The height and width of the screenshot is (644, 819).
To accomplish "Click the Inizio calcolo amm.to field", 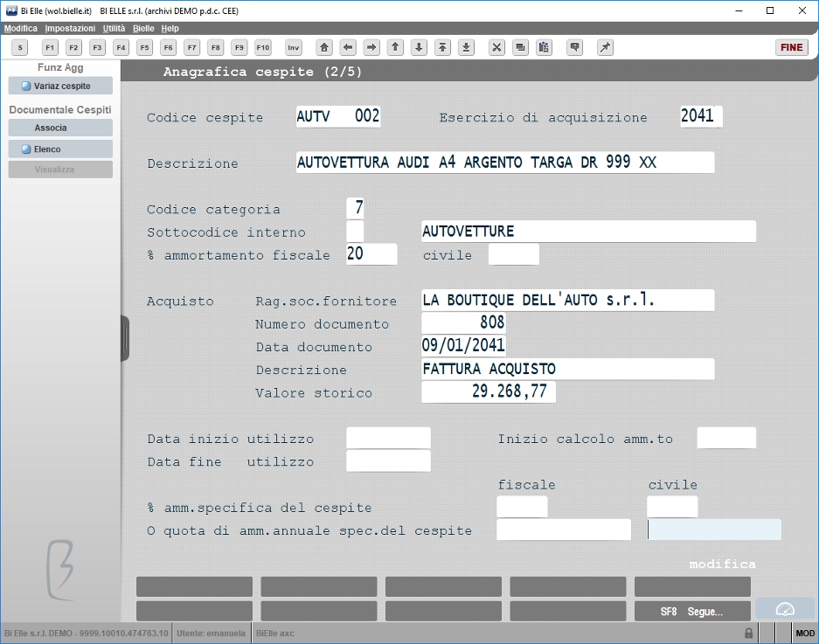I will point(726,438).
